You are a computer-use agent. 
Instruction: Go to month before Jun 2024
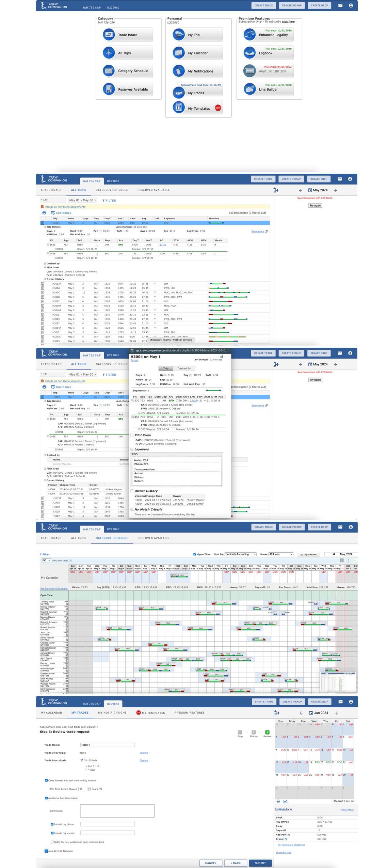point(301,713)
